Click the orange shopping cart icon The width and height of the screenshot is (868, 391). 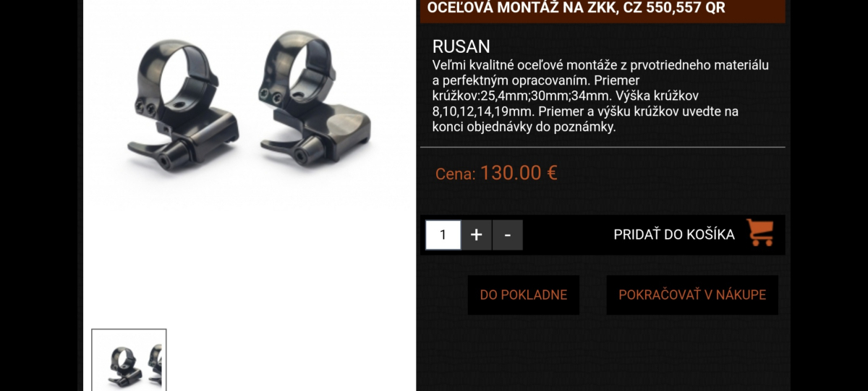pos(759,233)
